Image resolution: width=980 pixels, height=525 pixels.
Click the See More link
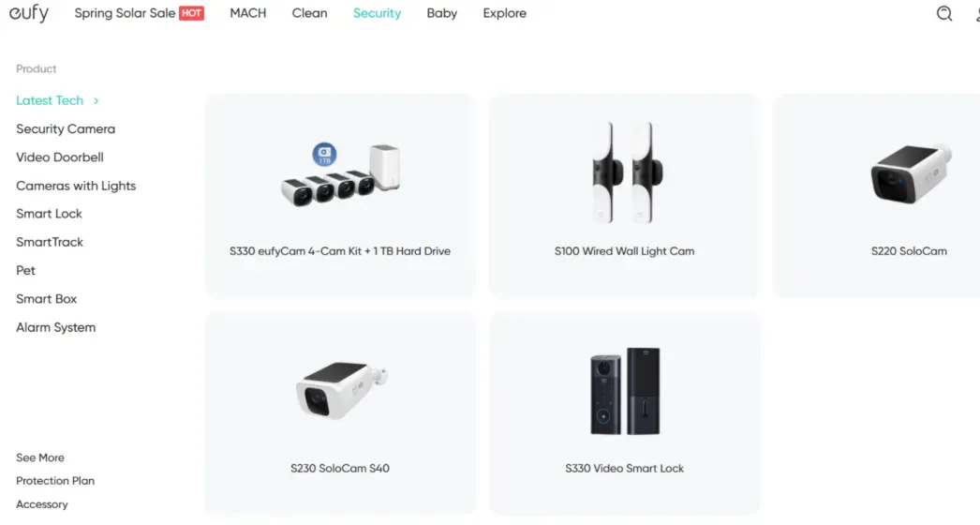coord(40,457)
